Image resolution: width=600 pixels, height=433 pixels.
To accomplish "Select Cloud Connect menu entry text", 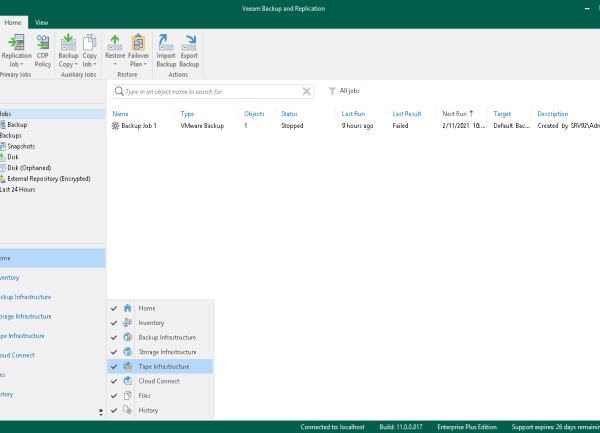I will click(159, 381).
